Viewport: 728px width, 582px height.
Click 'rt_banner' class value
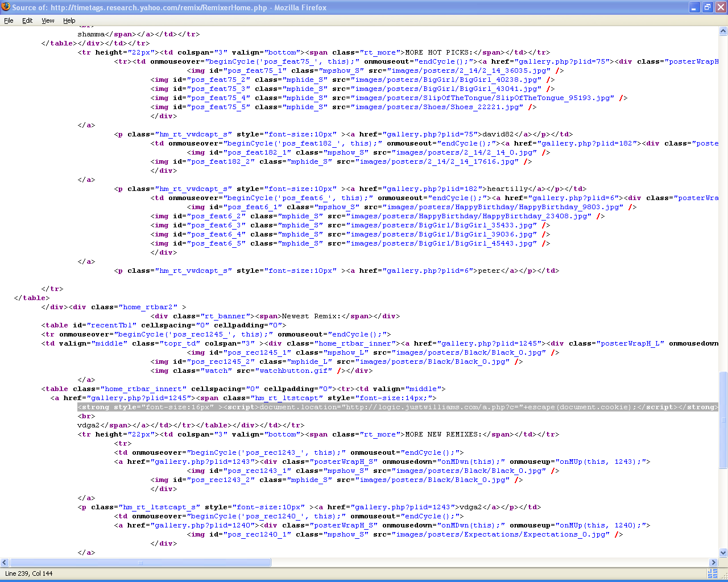pos(225,316)
